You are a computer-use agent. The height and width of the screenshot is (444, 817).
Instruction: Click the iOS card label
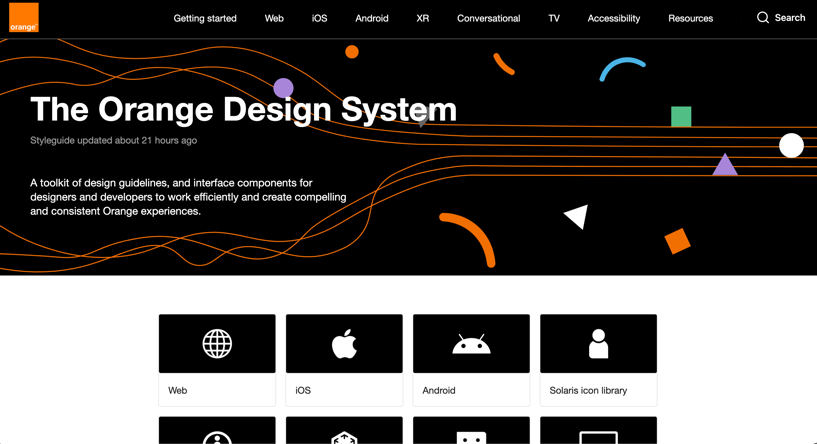point(303,390)
